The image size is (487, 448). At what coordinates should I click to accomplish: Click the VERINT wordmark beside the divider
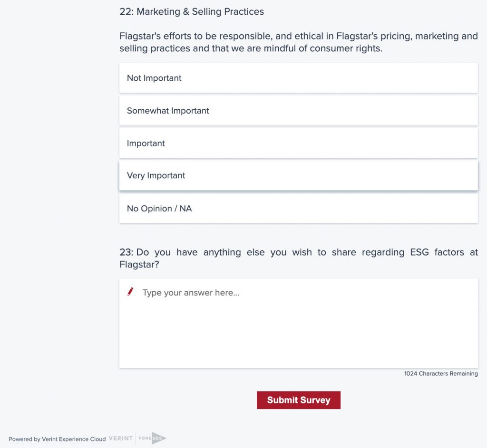(121, 438)
